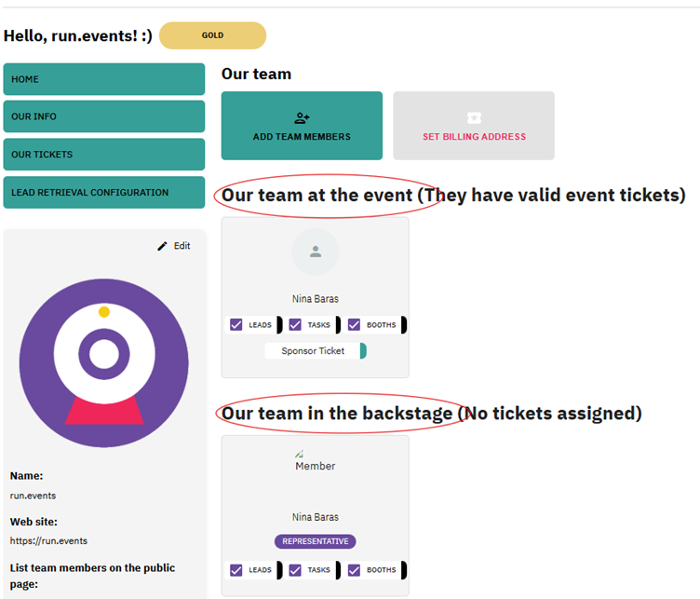Image resolution: width=700 pixels, height=599 pixels.
Task: Open Our Tickets page
Action: (x=103, y=155)
